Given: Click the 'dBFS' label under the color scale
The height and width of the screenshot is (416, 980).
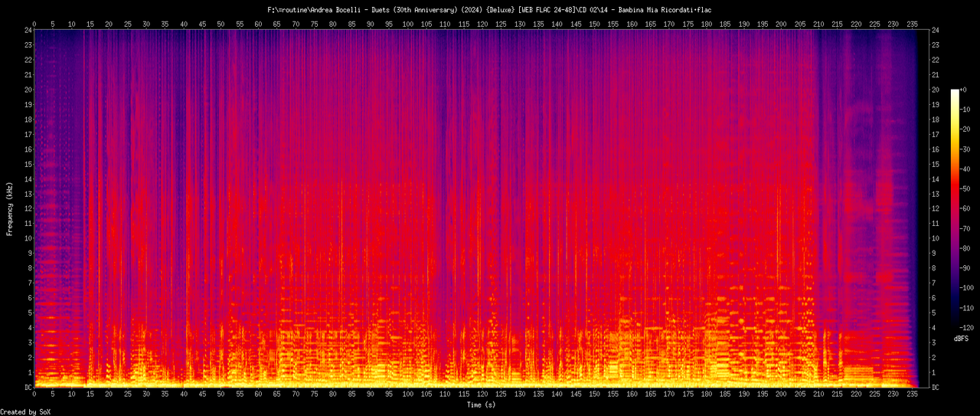Looking at the screenshot, I should click(x=962, y=338).
